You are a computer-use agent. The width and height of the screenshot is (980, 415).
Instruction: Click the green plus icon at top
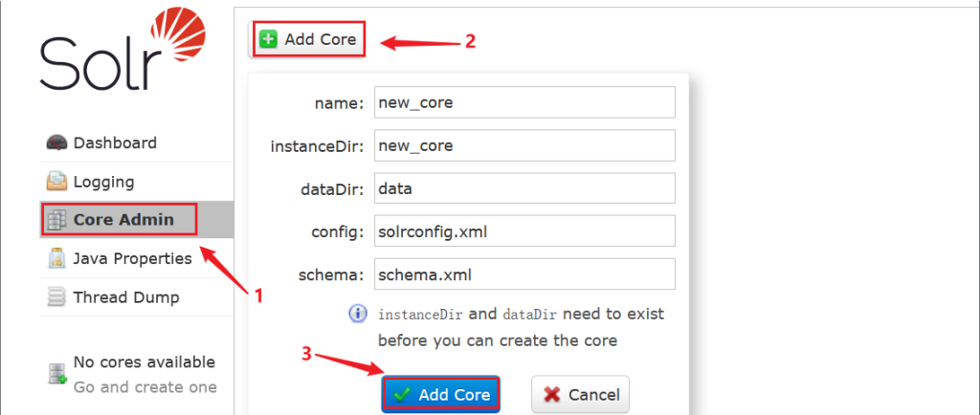click(x=268, y=40)
